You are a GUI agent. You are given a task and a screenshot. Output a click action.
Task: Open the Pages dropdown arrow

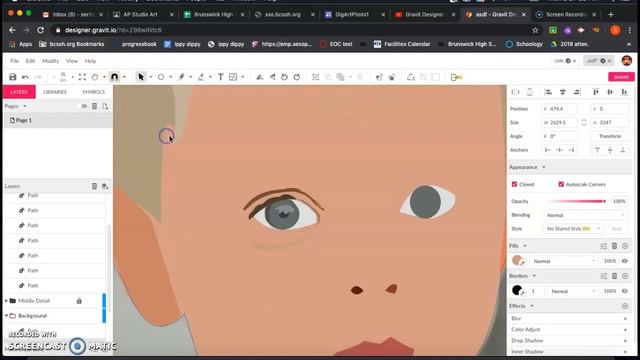click(x=24, y=106)
